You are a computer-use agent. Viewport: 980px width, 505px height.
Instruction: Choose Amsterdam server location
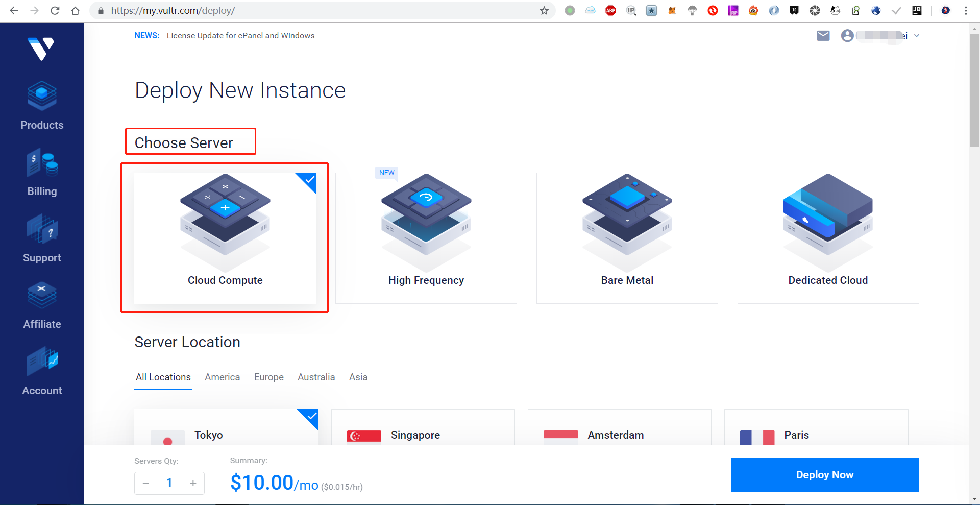click(x=620, y=427)
